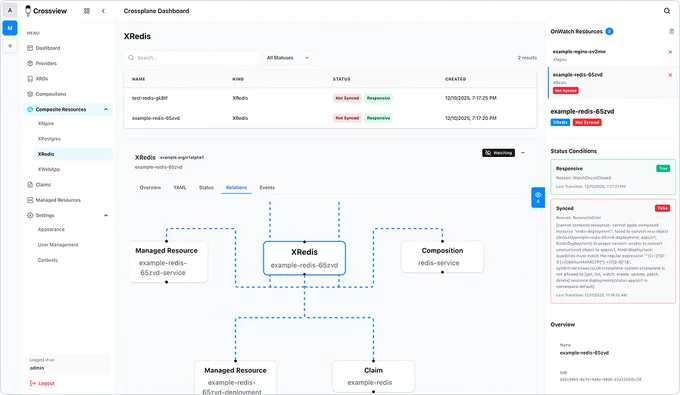Select XWebApp under Composite Resources
Image resolution: width=680 pixels, height=395 pixels.
point(49,170)
